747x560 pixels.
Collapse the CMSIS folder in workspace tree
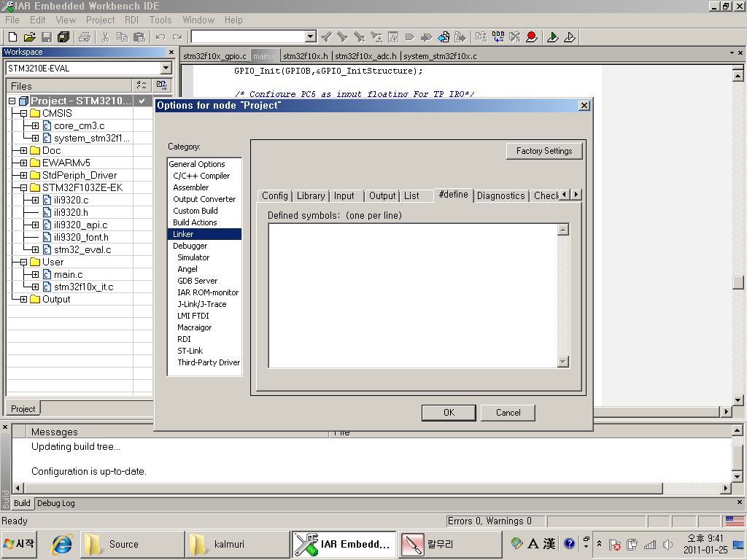point(23,113)
